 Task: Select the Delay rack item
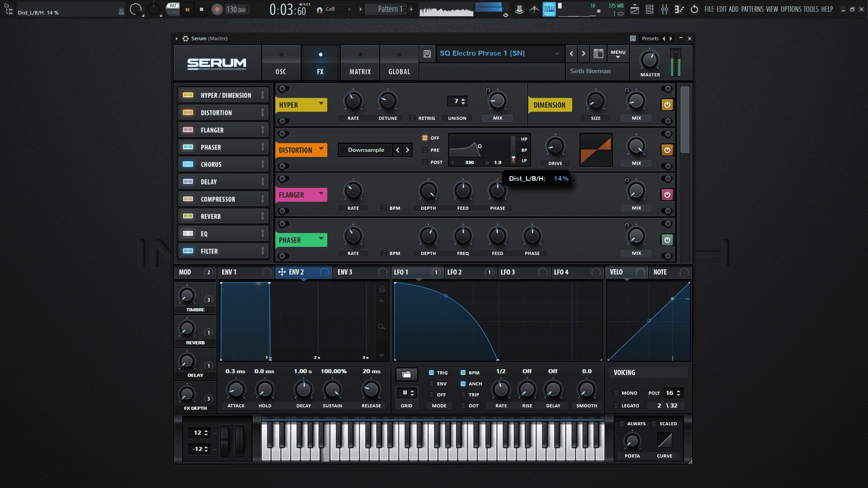click(223, 182)
